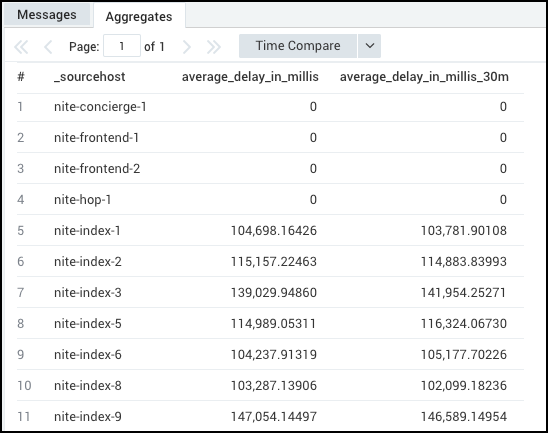Go to next page arrow
The width and height of the screenshot is (548, 433).
click(x=187, y=46)
